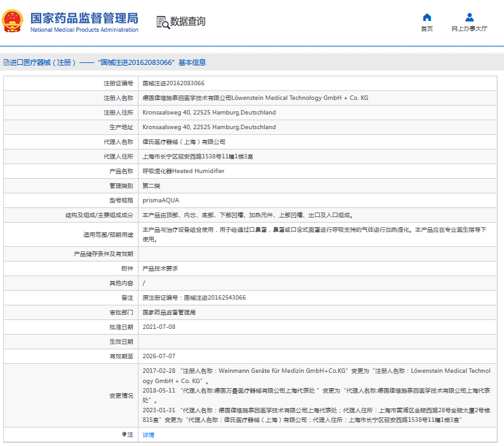Select the 其他内容 slash value
Image resolution: width=504 pixels, height=446 pixels.
(144, 283)
